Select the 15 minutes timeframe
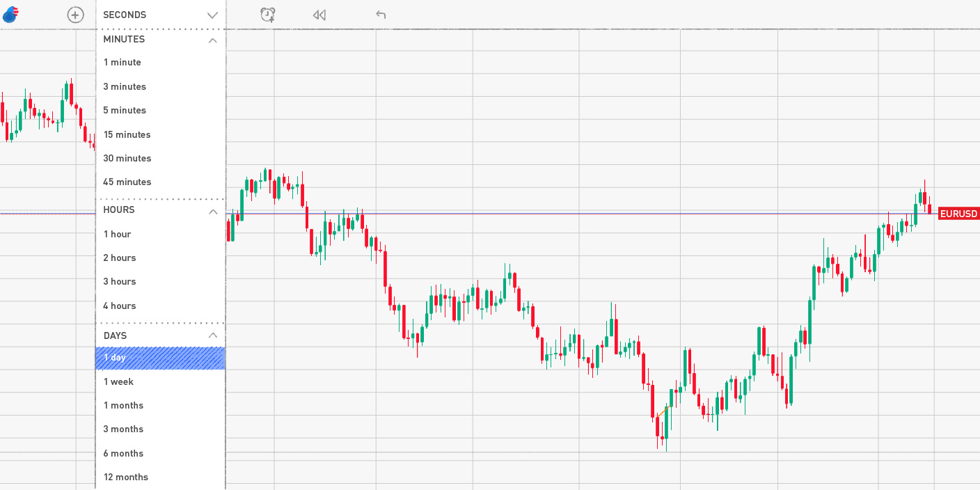Screen dimensions: 980x490 [x=127, y=134]
